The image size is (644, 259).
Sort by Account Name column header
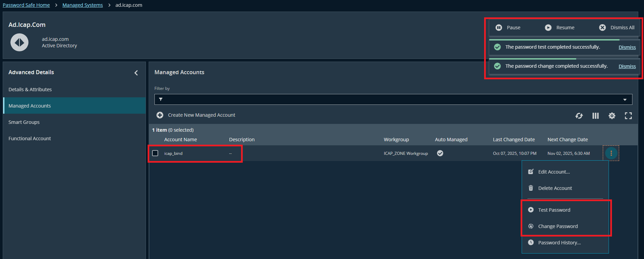[180, 140]
